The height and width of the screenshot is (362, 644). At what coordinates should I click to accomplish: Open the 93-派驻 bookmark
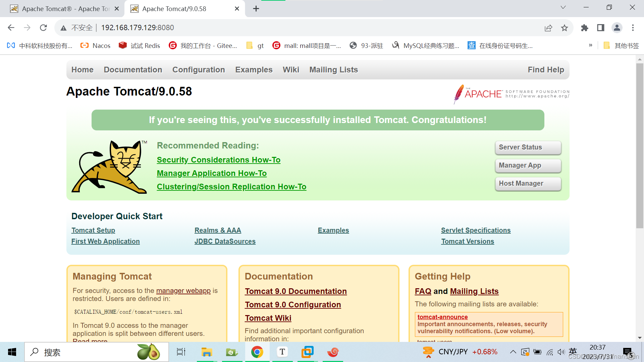366,46
